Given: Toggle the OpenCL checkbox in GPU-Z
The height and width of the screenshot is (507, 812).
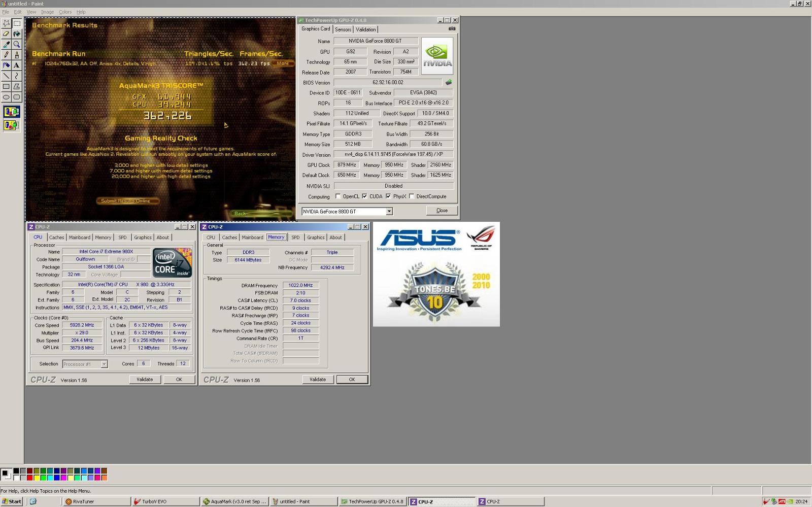Looking at the screenshot, I should point(338,196).
